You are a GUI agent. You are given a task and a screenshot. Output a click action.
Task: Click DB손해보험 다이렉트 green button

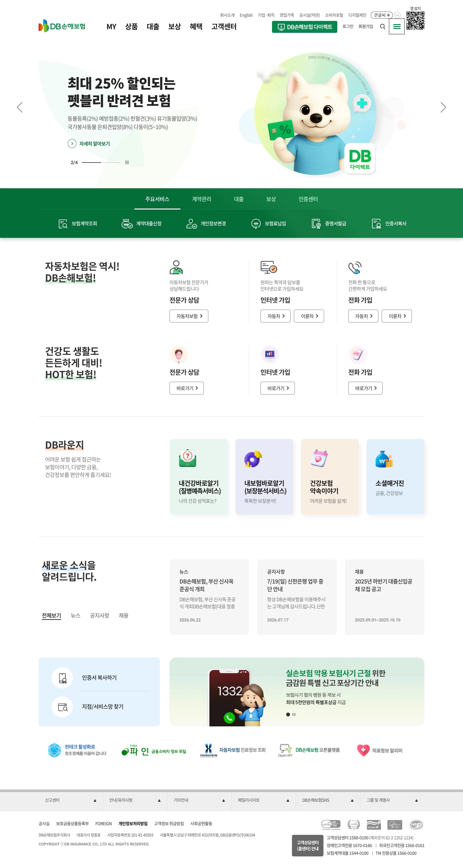tap(304, 27)
